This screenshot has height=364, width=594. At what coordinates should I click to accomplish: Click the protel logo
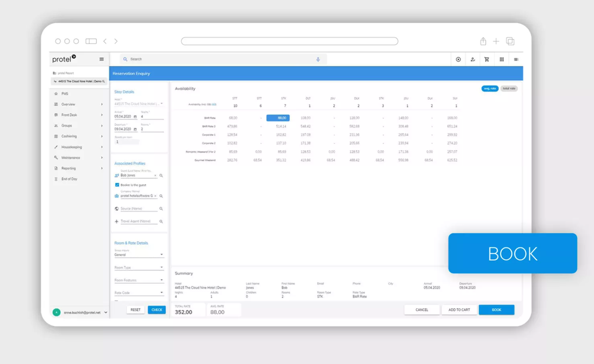pos(64,59)
